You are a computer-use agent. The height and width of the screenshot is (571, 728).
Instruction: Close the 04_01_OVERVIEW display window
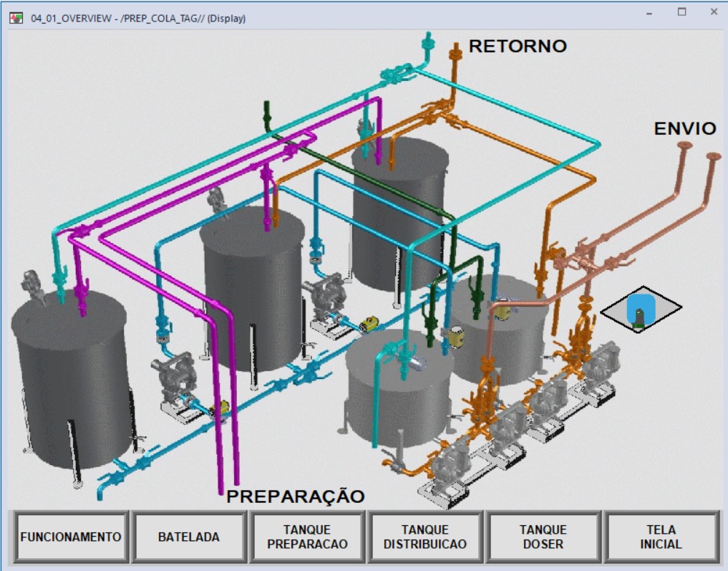click(714, 12)
